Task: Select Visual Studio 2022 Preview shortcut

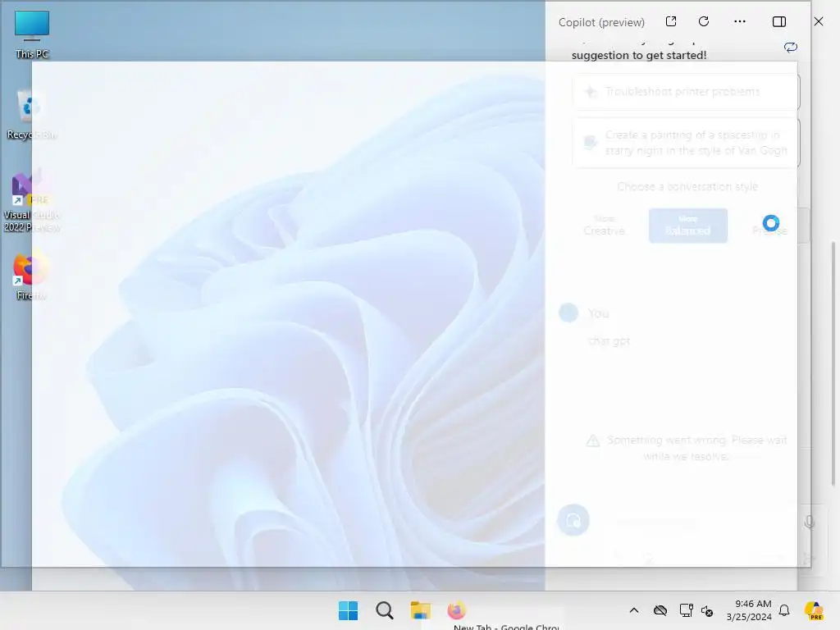Action: pyautogui.click(x=32, y=202)
